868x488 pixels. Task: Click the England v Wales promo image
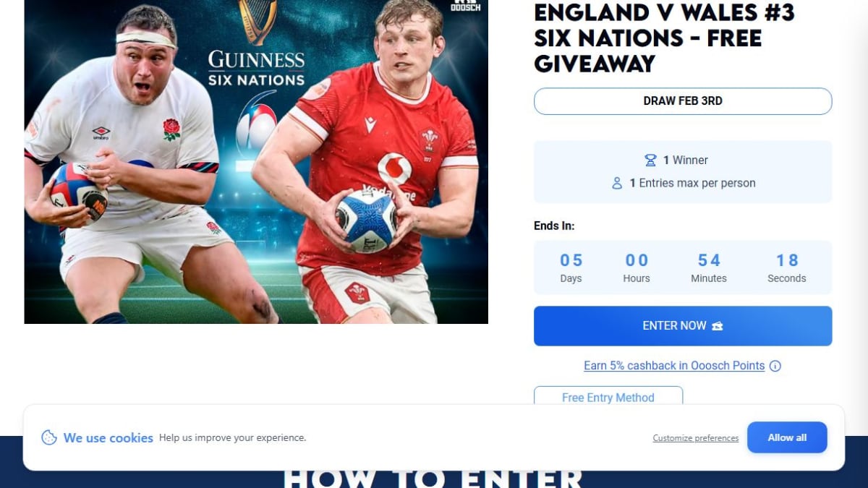point(256,162)
